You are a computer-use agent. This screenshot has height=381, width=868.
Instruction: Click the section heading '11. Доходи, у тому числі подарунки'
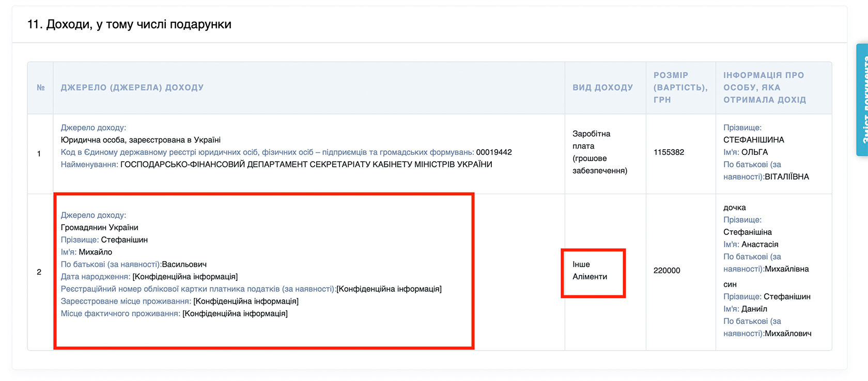tap(129, 24)
